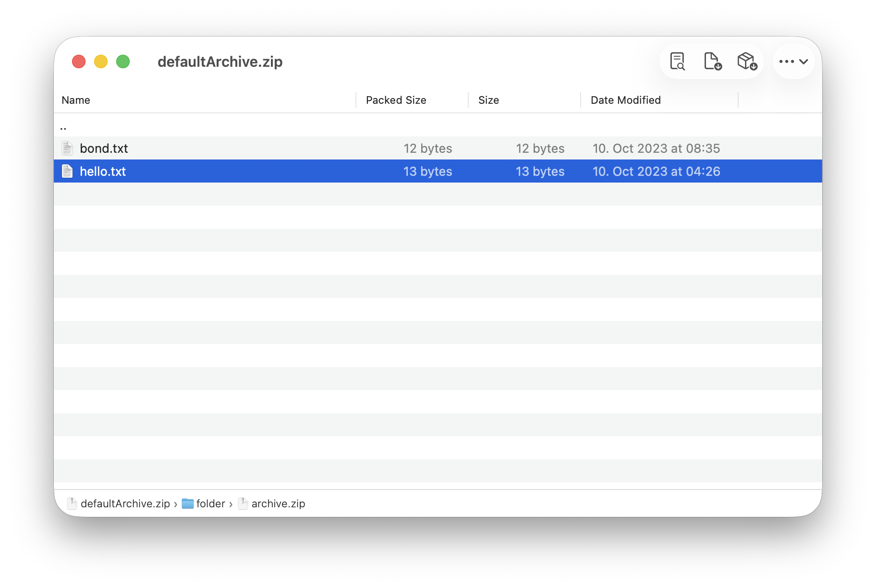
Task: Click the extract selected file icon
Action: (x=712, y=61)
